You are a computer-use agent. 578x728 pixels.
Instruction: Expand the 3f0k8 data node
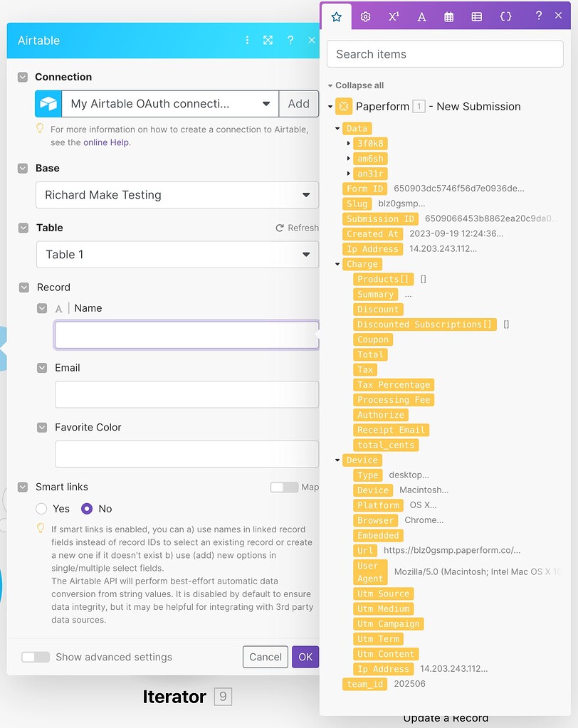pos(348,143)
